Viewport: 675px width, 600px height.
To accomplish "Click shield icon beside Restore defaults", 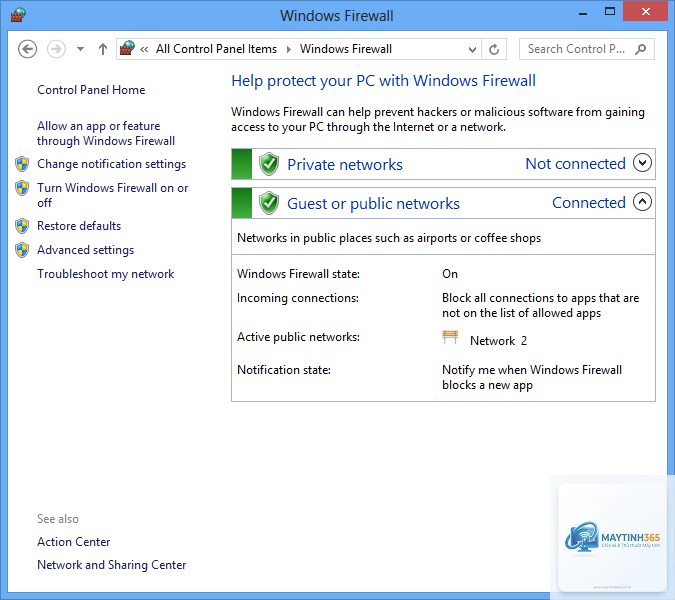I will pyautogui.click(x=22, y=226).
